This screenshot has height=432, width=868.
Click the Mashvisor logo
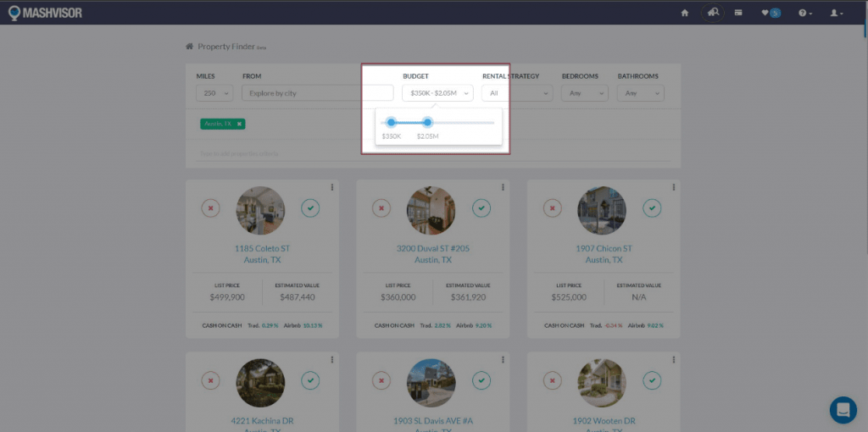(45, 13)
